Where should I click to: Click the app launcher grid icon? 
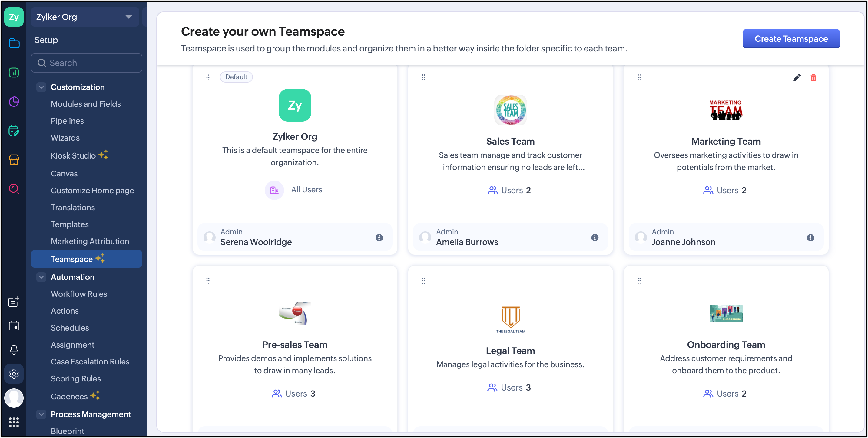click(x=14, y=422)
